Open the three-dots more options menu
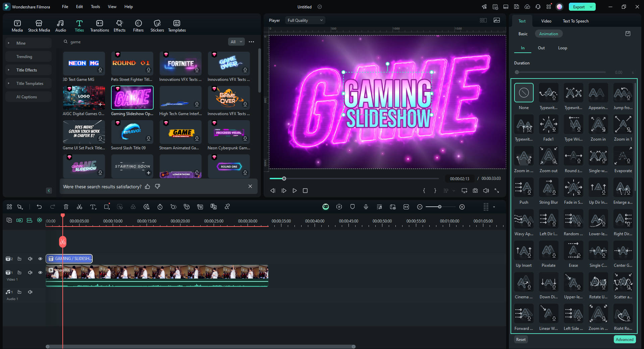The width and height of the screenshot is (644, 349). pyautogui.click(x=252, y=42)
